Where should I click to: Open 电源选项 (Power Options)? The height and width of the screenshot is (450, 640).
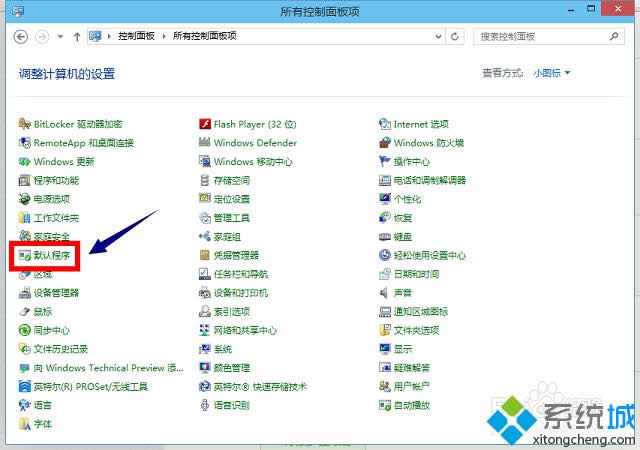[53, 199]
